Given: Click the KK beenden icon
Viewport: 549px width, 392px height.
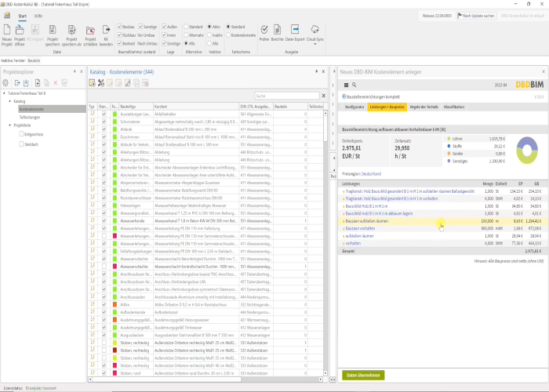Looking at the screenshot, I should coord(107,31).
